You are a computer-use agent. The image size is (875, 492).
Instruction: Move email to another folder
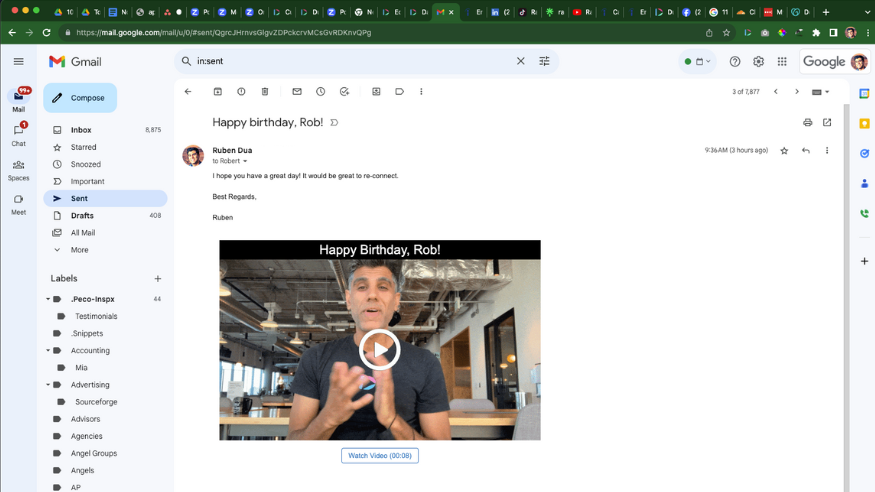[x=376, y=91]
